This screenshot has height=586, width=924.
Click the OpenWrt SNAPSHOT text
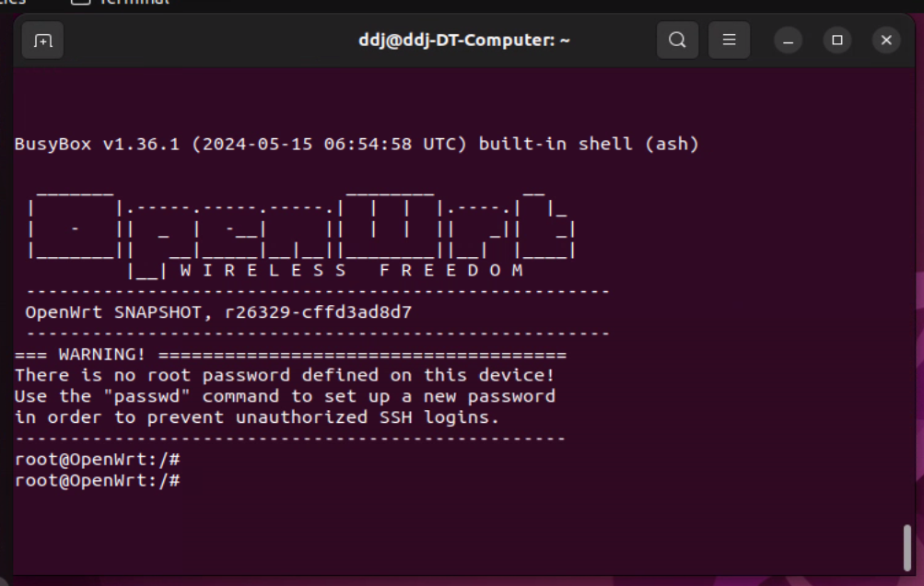[x=113, y=311]
